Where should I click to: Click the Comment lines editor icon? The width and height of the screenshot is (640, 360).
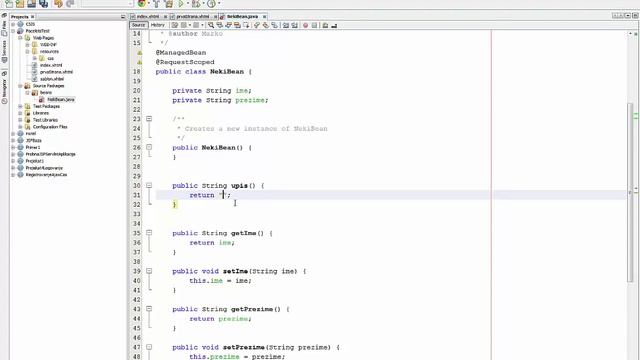(325, 25)
